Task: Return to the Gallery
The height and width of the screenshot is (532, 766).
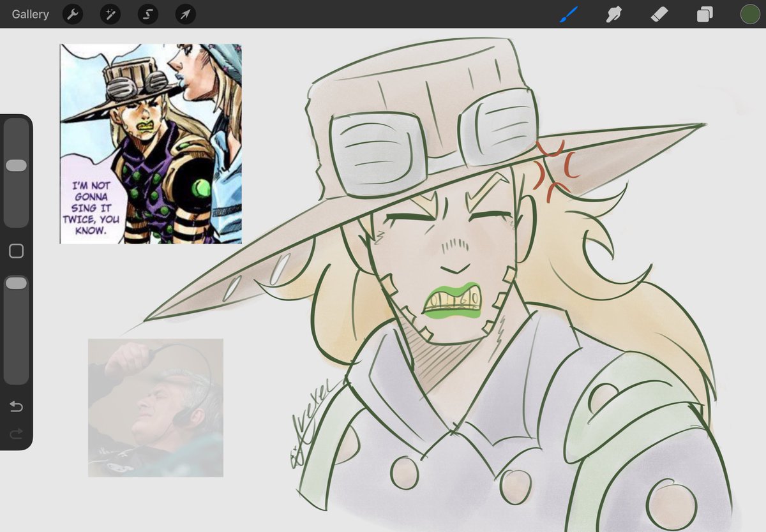Action: (30, 14)
